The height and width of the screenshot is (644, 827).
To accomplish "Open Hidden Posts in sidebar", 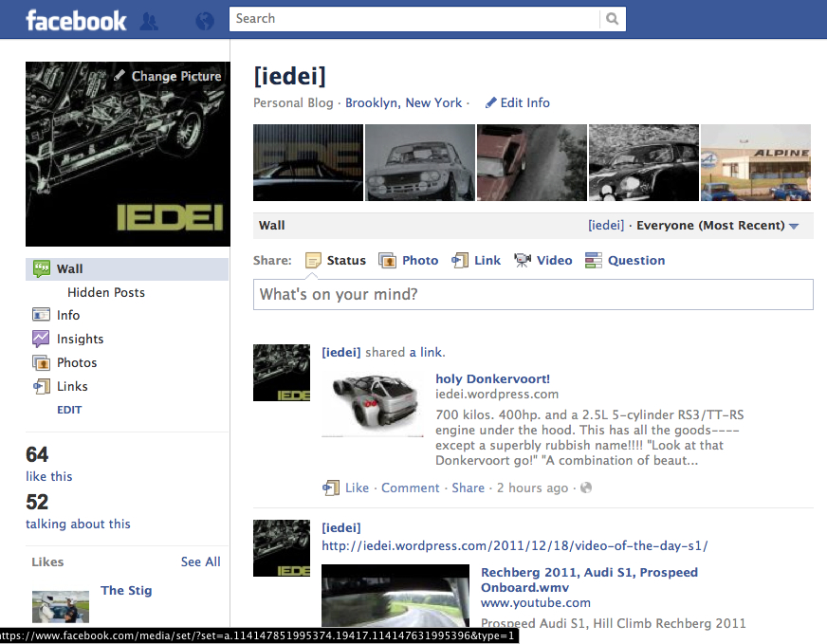I will coord(105,292).
